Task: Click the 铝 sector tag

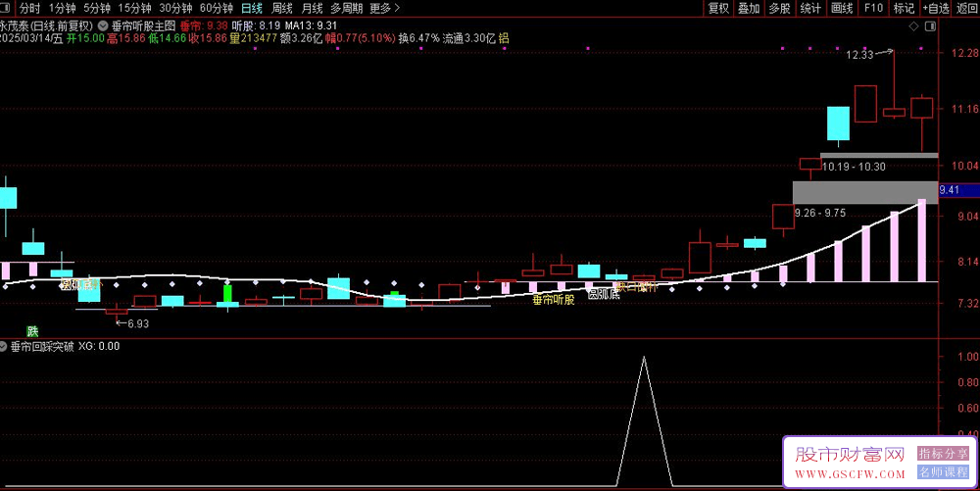Action: [504, 39]
